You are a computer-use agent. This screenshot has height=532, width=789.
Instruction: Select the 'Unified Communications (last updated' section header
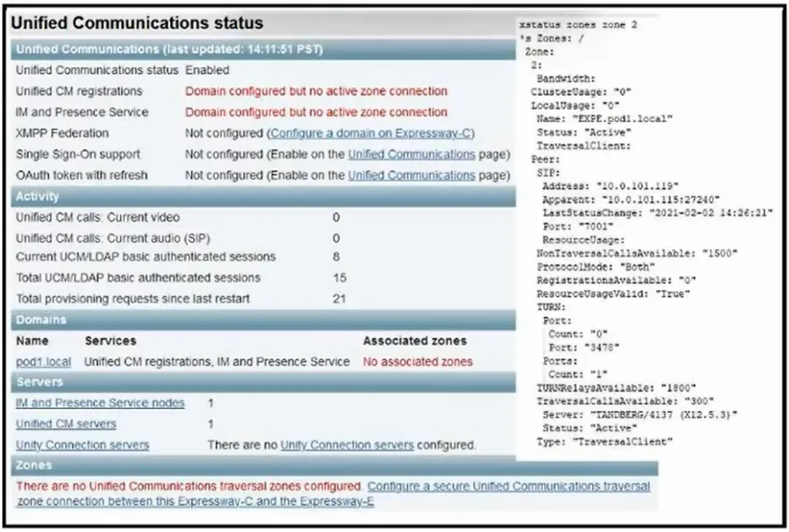(264, 49)
